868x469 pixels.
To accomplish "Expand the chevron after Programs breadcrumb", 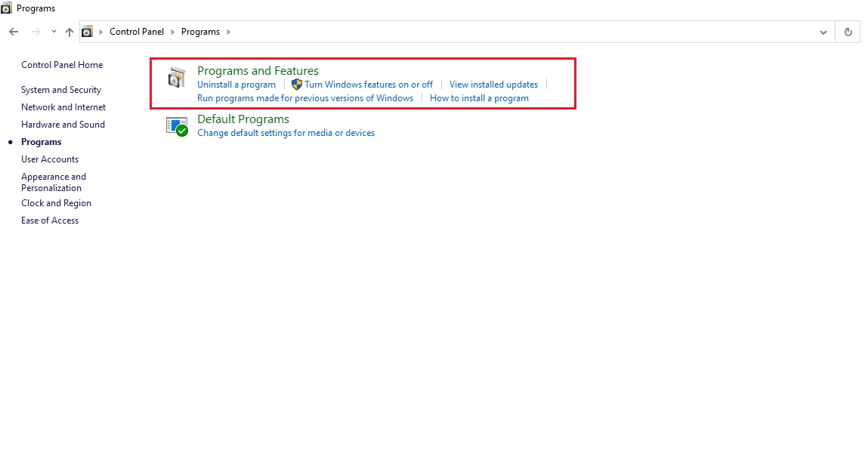I will (228, 32).
